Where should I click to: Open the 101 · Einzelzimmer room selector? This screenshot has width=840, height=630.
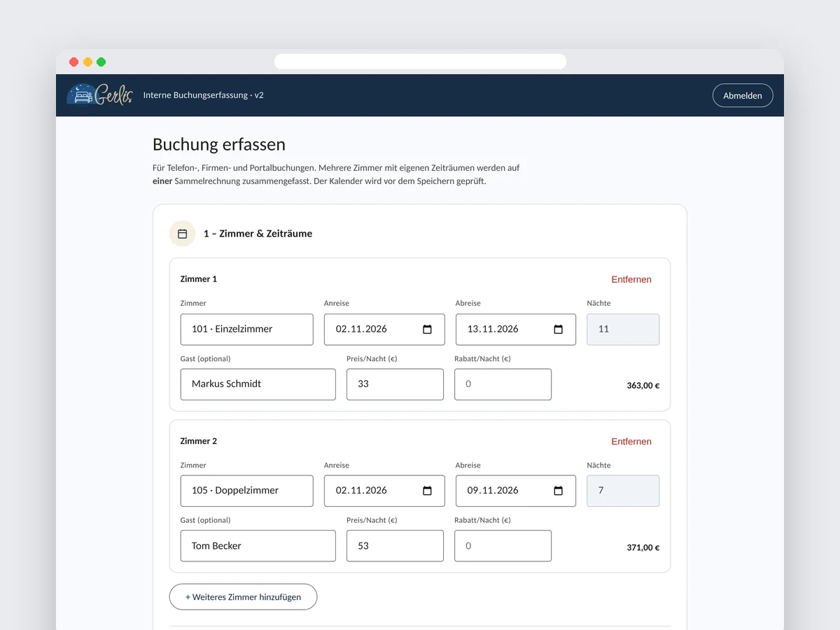tap(246, 330)
